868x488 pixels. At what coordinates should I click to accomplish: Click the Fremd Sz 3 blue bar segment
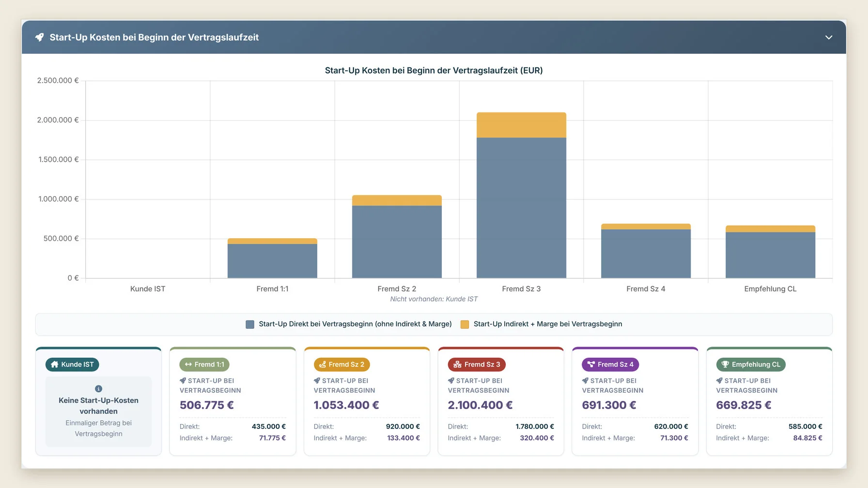pyautogui.click(x=521, y=208)
